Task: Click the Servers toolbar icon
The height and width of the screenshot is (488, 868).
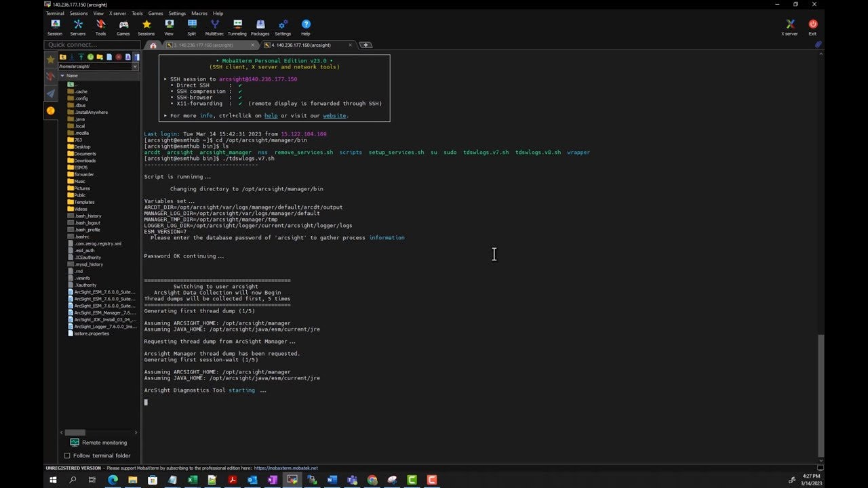Action: [78, 27]
